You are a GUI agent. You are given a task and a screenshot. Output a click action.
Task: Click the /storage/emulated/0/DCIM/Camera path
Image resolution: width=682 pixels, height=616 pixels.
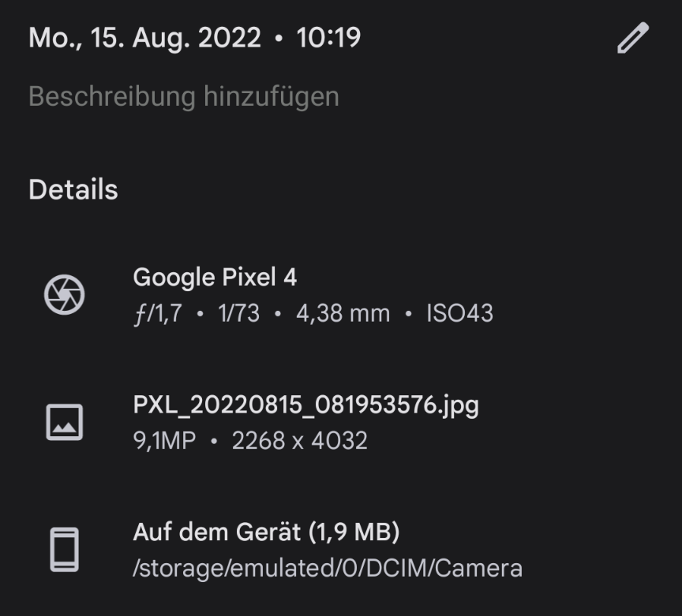point(328,568)
